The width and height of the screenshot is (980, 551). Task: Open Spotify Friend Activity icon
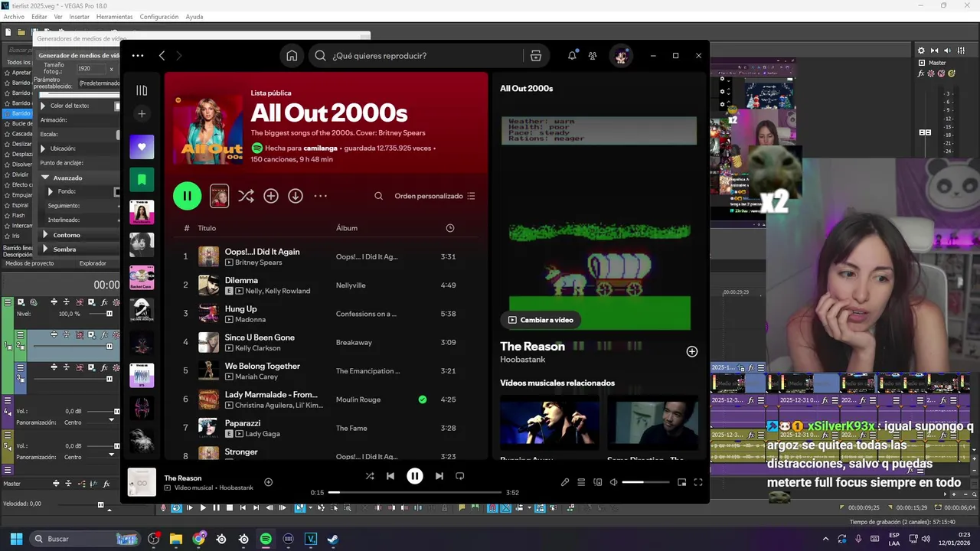coord(593,56)
